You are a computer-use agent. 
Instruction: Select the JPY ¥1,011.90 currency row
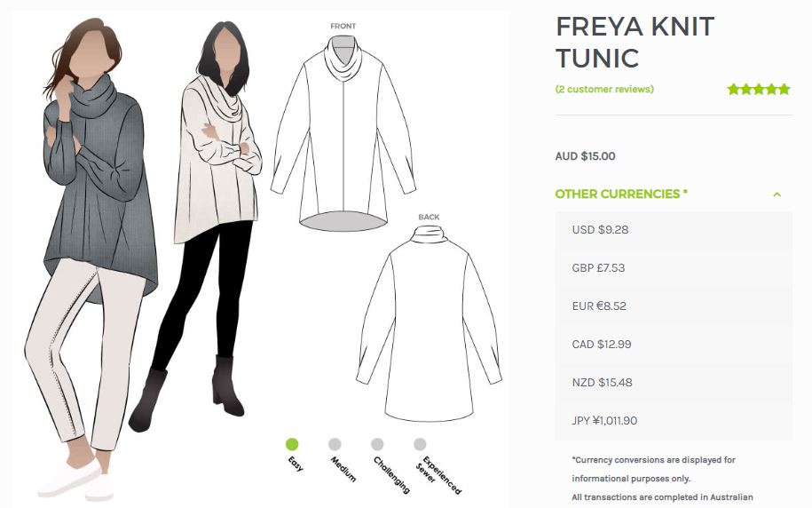pyautogui.click(x=674, y=421)
